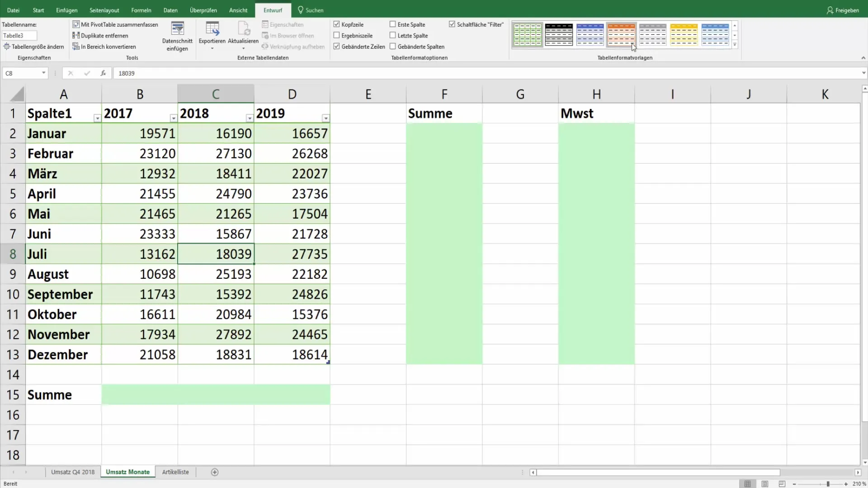The image size is (868, 488).
Task: Enable the Letzte Spalte checkbox
Action: 393,35
